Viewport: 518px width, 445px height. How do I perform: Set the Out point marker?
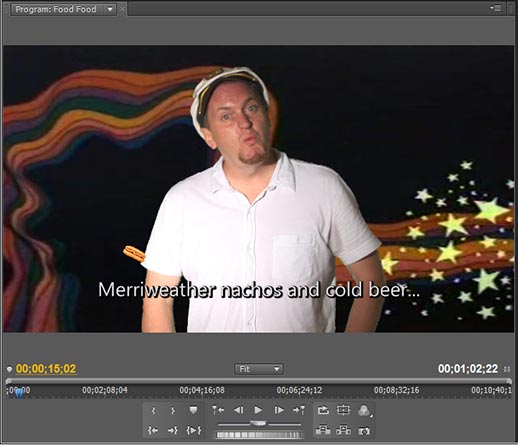point(173,410)
